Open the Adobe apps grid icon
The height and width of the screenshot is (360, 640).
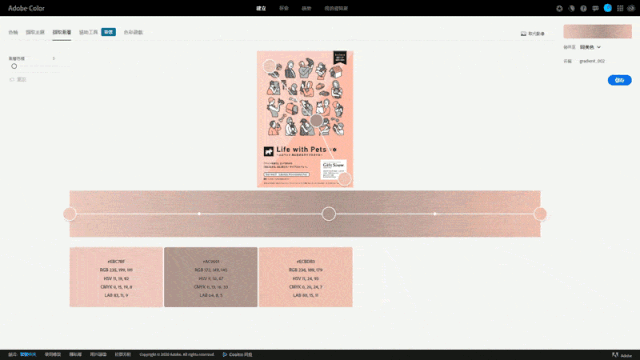point(620,8)
